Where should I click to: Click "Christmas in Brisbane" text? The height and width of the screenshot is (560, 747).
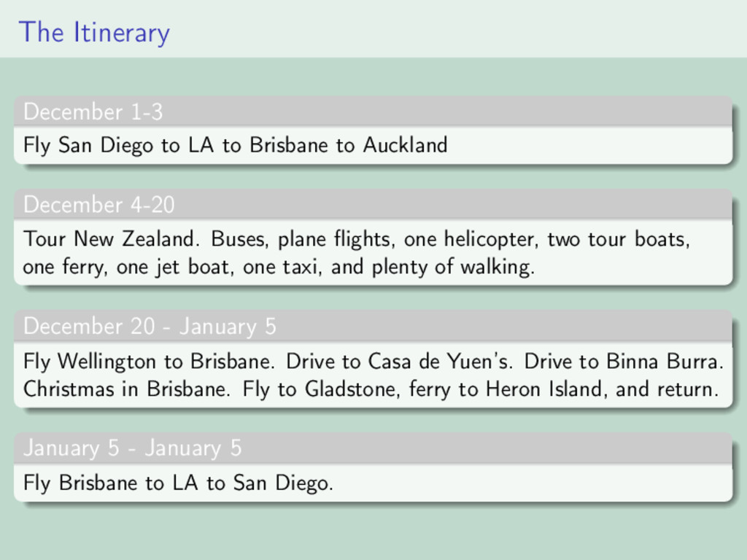pos(125,389)
